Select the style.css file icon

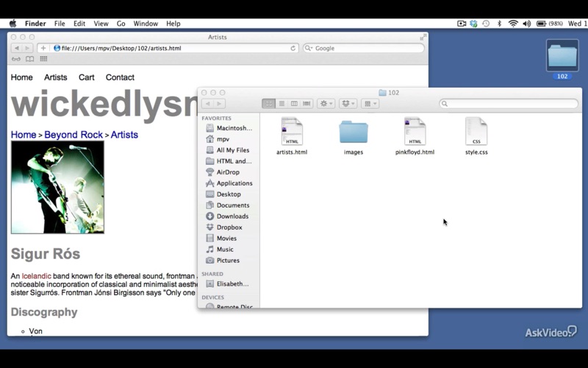coord(476,132)
